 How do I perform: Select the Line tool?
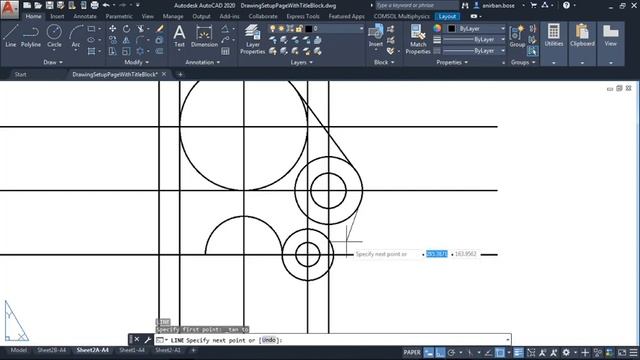(11, 36)
